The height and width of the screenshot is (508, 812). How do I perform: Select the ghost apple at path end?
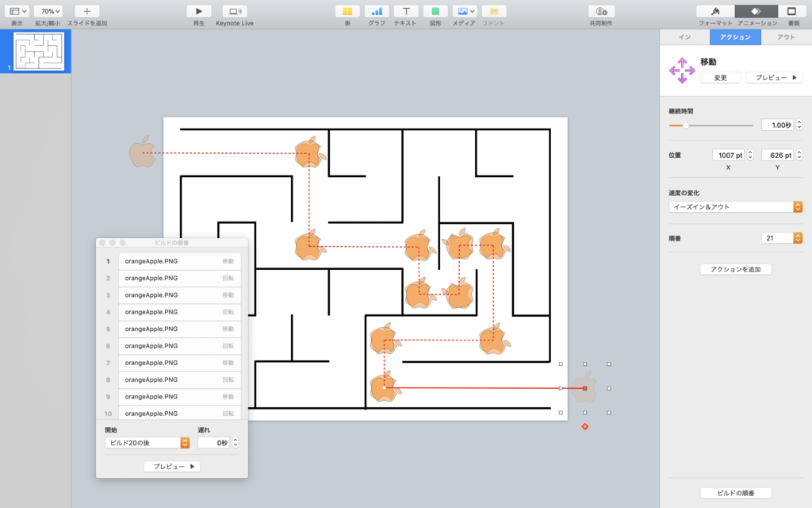[585, 388]
